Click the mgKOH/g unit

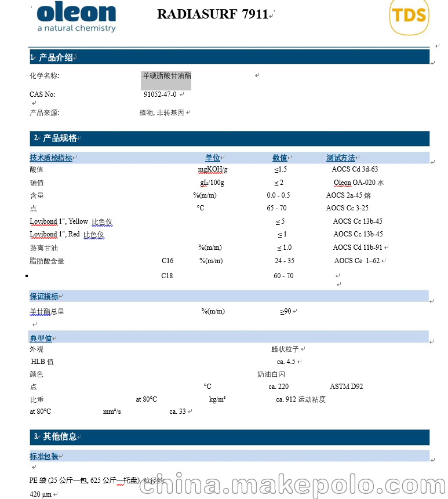pos(213,169)
